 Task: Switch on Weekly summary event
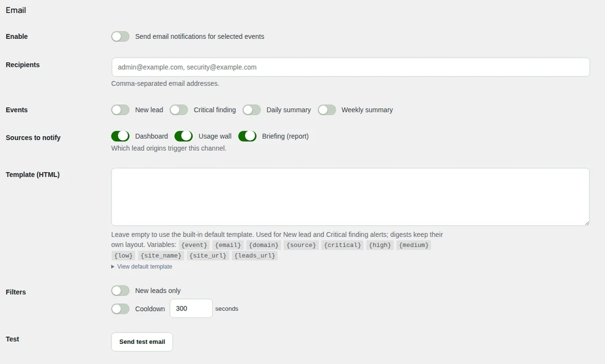(x=327, y=109)
